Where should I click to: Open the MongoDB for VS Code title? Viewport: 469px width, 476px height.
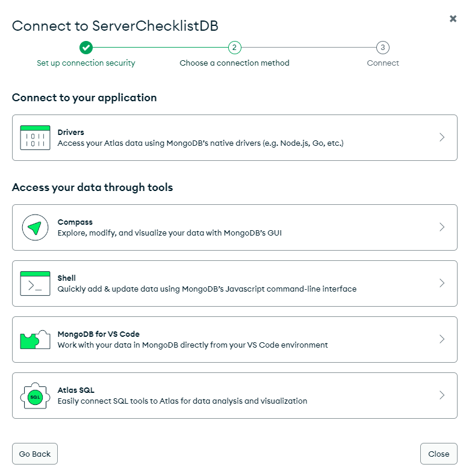tap(99, 334)
